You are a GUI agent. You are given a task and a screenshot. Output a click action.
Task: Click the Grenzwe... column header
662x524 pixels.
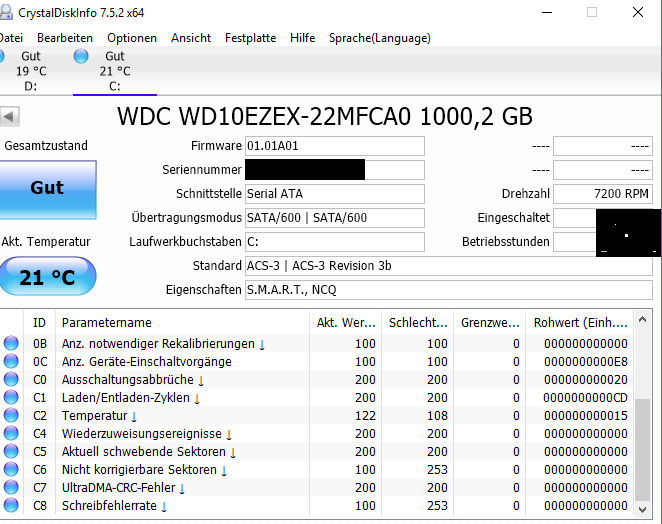(x=490, y=323)
